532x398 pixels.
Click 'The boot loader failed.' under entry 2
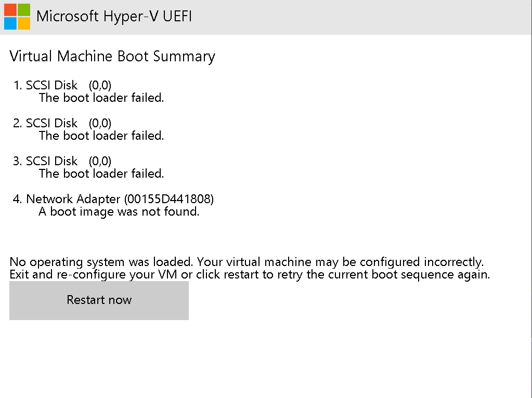(x=101, y=136)
